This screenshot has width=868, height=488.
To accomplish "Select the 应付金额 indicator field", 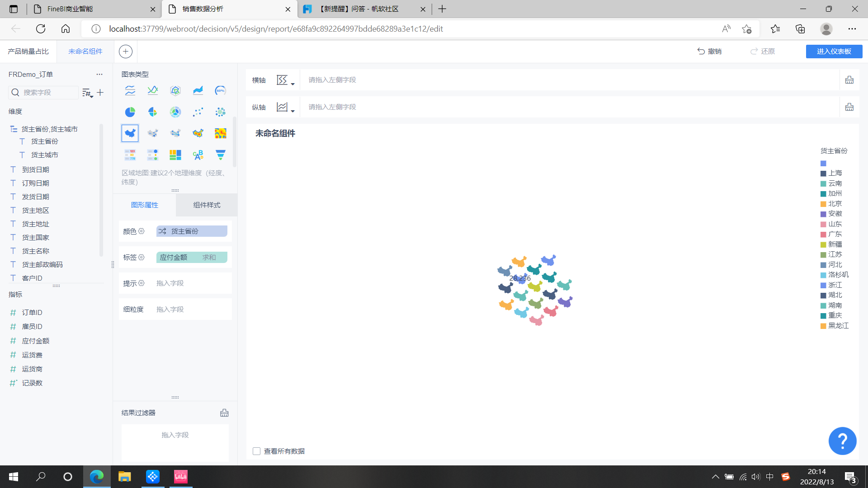I will pyautogui.click(x=35, y=341).
